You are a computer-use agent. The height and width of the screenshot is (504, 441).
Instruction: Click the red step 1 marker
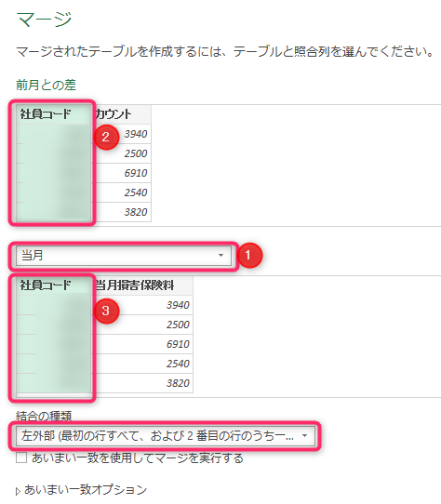pyautogui.click(x=249, y=256)
